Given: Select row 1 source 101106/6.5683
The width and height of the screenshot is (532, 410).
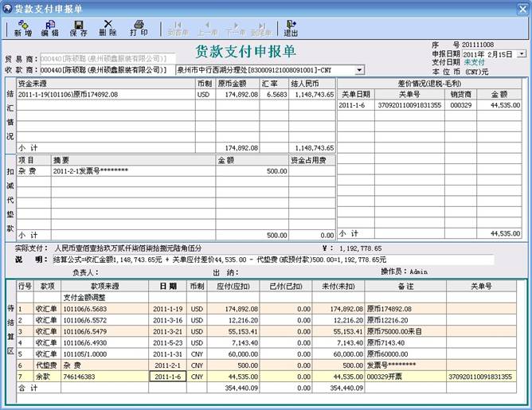Looking at the screenshot, I should click(104, 309).
